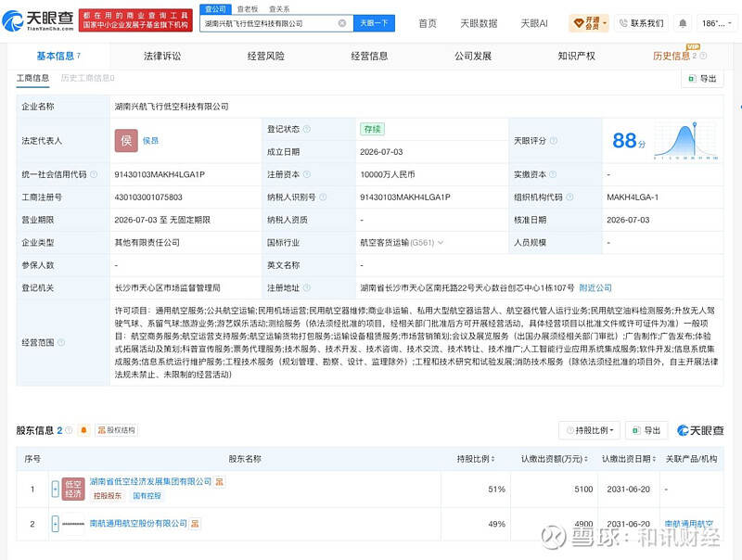742x560 pixels.
Task: Select the 历史工商信息 sub-tab
Action: tap(87, 78)
